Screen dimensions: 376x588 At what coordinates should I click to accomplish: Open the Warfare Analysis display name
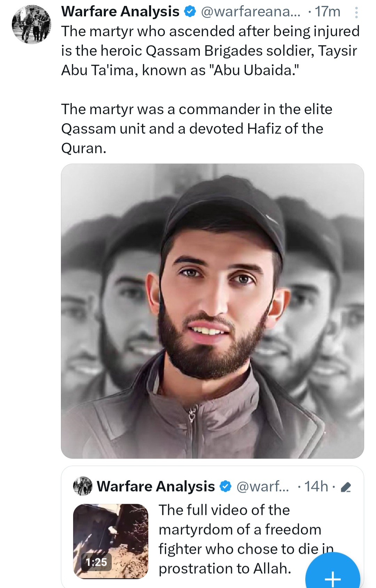click(x=120, y=12)
